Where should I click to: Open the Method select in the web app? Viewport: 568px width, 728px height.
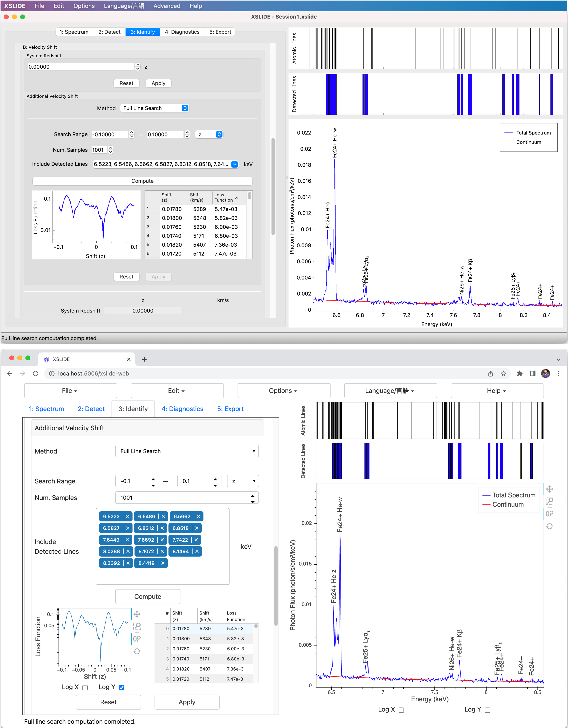pos(187,451)
